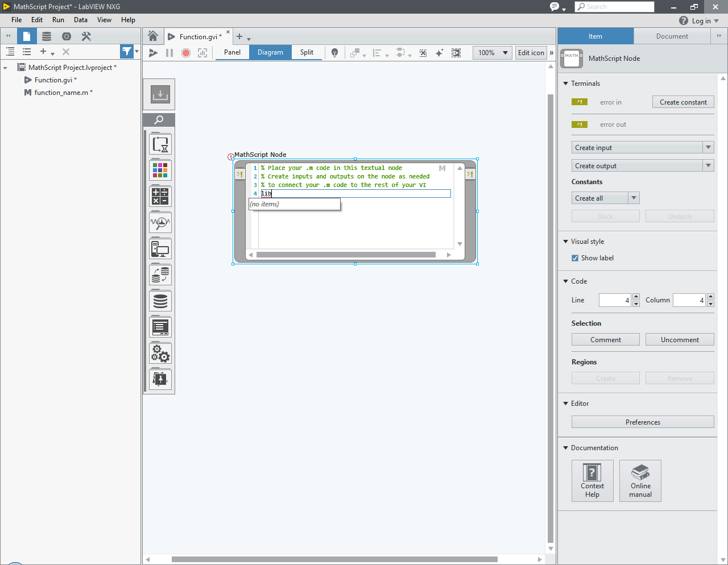The image size is (728, 565).
Task: Open the Data Types colored-squares palette
Action: click(x=160, y=171)
